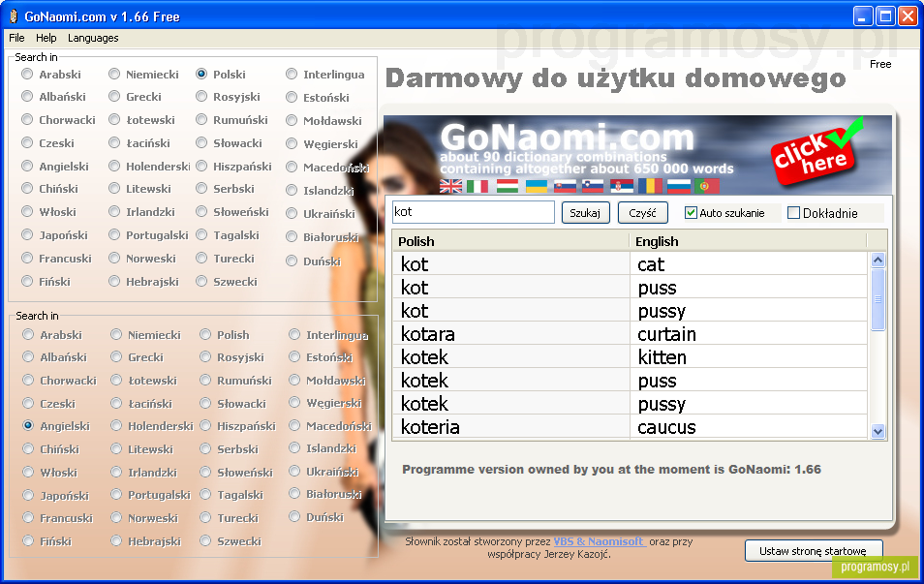This screenshot has height=584, width=924.
Task: Click the GoNaomi application icon in title bar
Action: coord(13,15)
